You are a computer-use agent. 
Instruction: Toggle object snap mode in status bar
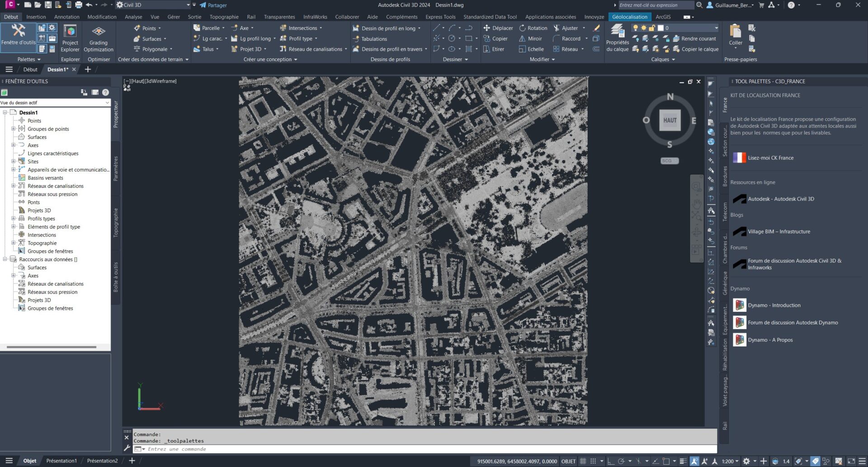coord(639,461)
